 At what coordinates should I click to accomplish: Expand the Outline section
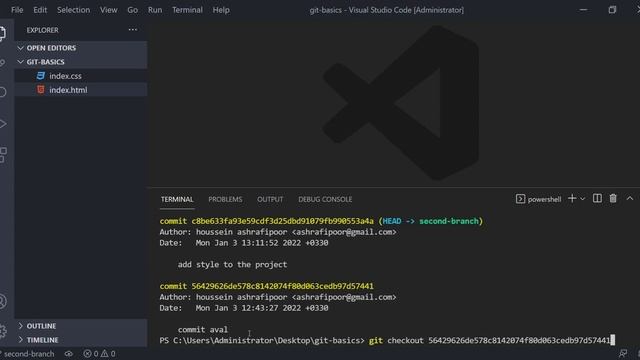(81, 326)
